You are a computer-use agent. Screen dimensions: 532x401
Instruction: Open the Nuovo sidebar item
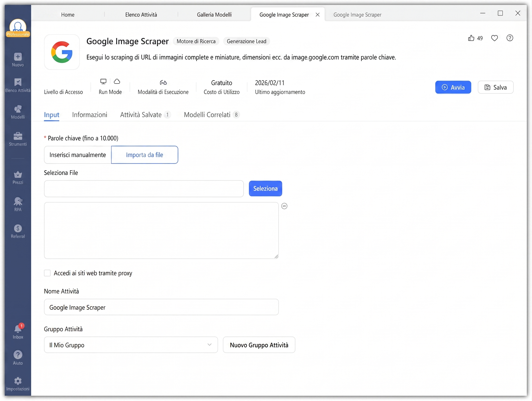(18, 60)
